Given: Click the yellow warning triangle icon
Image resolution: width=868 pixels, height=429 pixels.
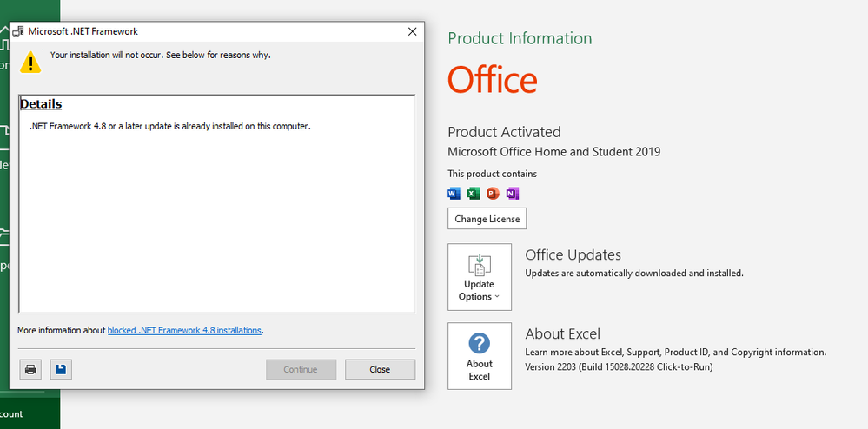Looking at the screenshot, I should click(x=30, y=62).
